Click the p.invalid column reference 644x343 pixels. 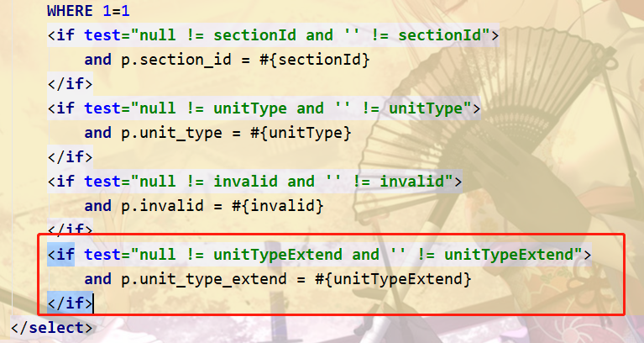point(162,206)
